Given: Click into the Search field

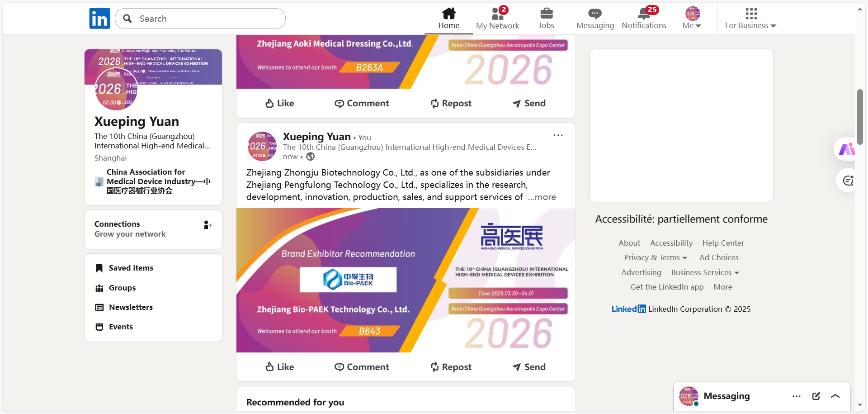Looking at the screenshot, I should (200, 19).
